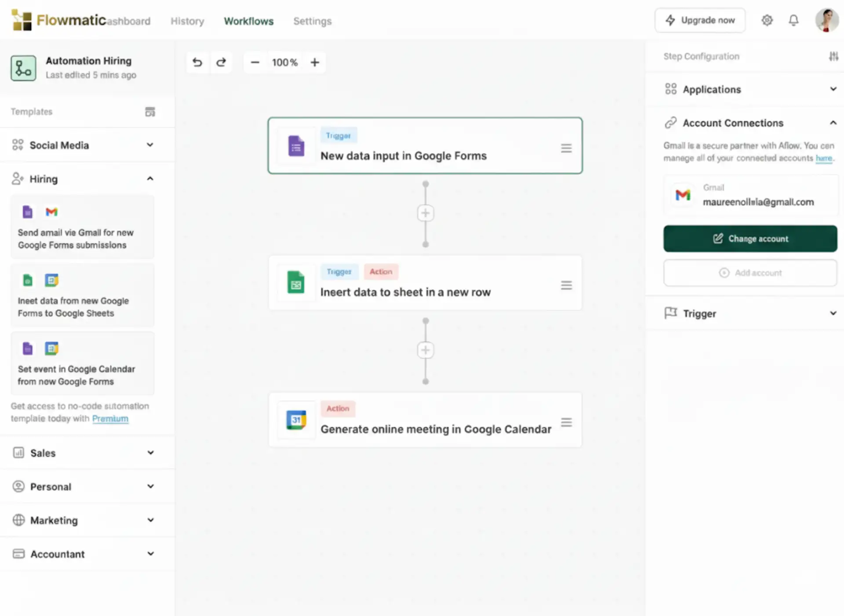Zoom in with the plus icon
The image size is (844, 616).
point(315,62)
